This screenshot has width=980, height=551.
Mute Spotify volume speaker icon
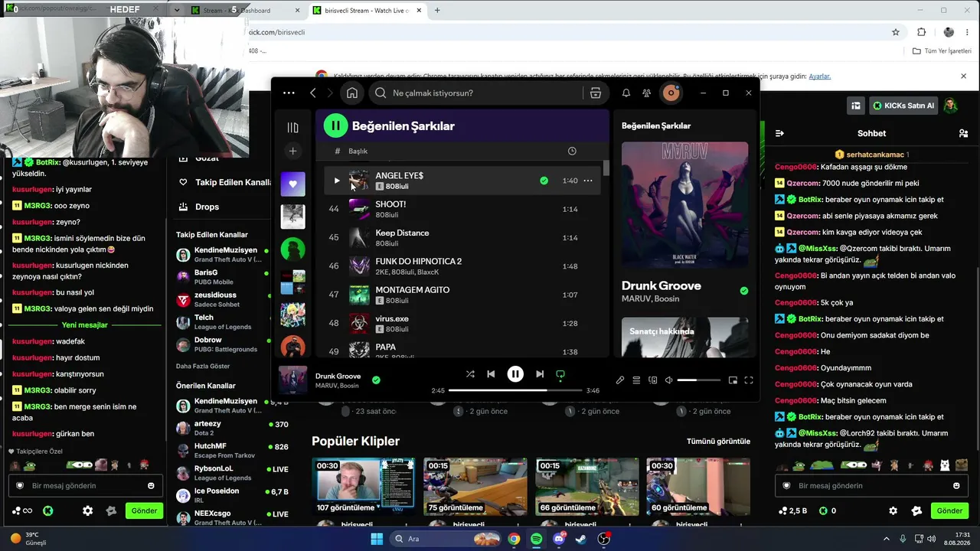point(668,380)
